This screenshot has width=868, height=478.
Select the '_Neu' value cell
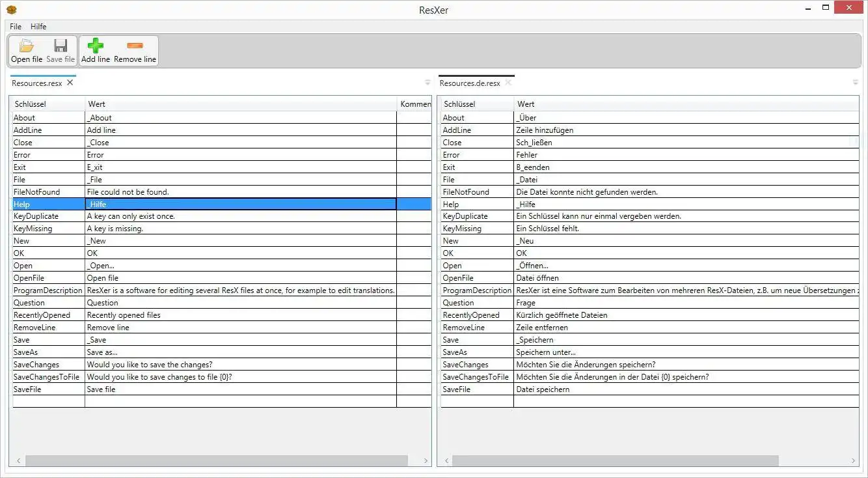(x=686, y=241)
